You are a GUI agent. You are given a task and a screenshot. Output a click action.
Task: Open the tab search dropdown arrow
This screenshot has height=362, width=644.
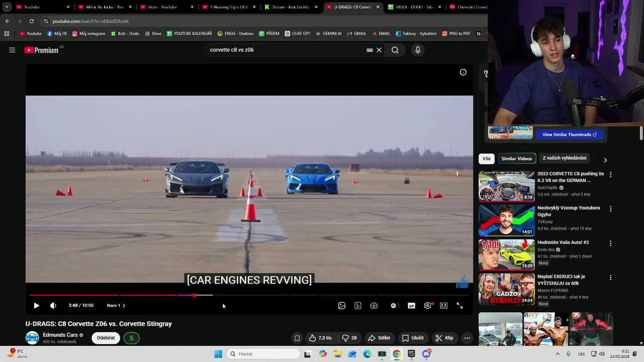coord(7,7)
